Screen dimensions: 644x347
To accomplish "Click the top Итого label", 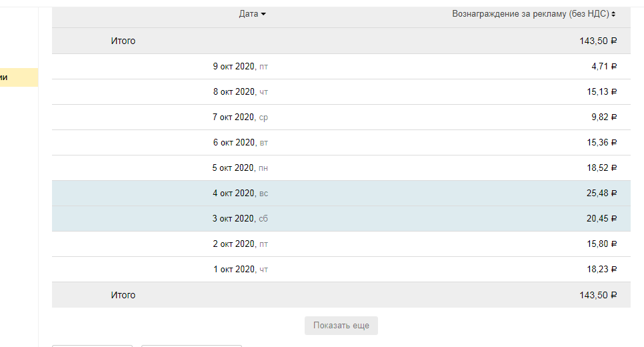I will pyautogui.click(x=123, y=41).
